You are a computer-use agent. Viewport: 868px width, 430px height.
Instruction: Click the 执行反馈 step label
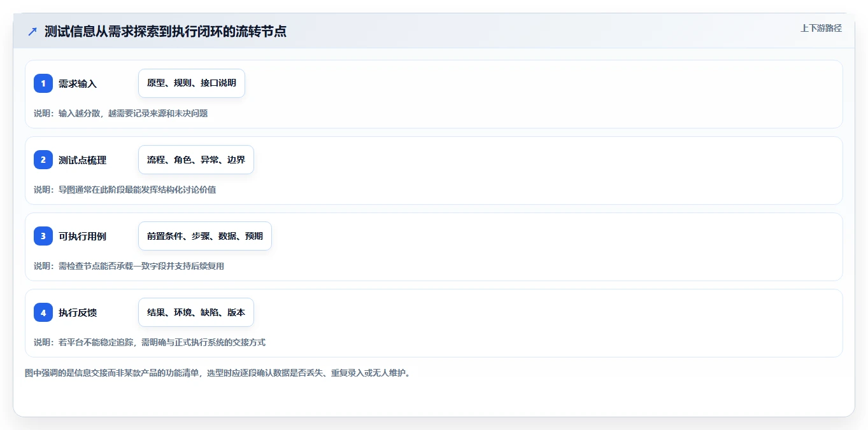coord(78,312)
